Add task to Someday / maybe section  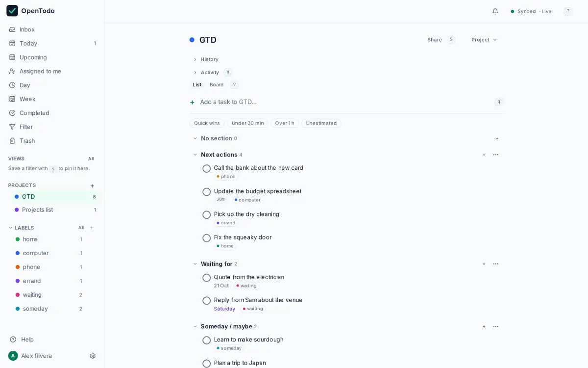click(484, 326)
